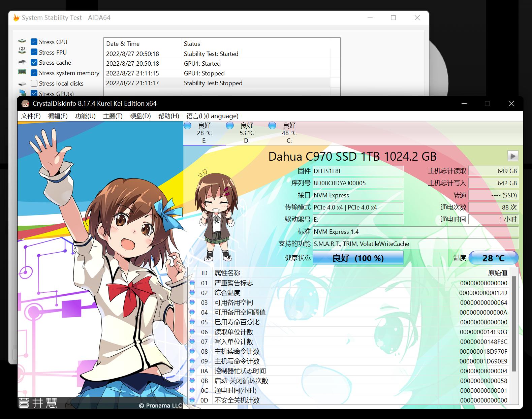Expand the 语言(L)(Language) menu

[x=212, y=116]
